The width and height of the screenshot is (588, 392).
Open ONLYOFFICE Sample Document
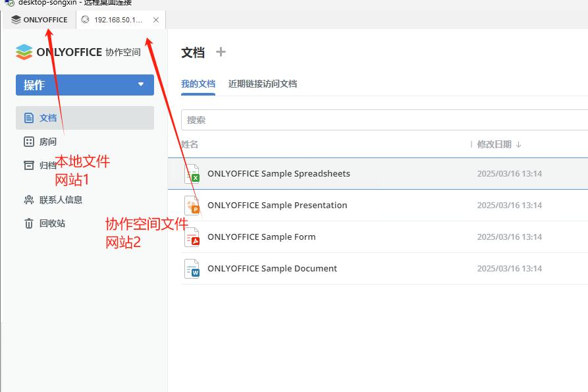pos(272,269)
